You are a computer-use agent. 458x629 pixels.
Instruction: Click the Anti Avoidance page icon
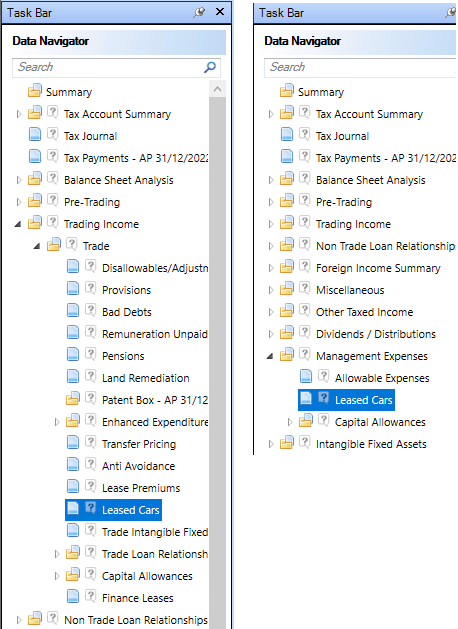73,464
